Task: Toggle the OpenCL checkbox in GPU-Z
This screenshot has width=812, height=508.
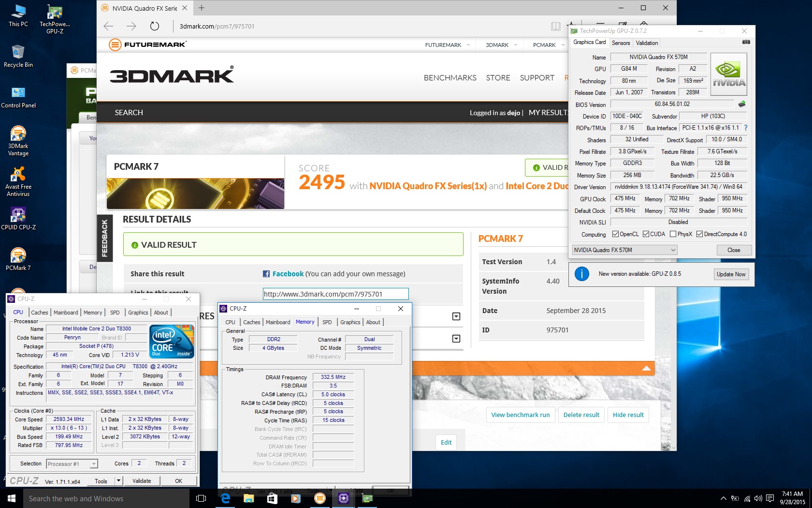Action: tap(615, 234)
